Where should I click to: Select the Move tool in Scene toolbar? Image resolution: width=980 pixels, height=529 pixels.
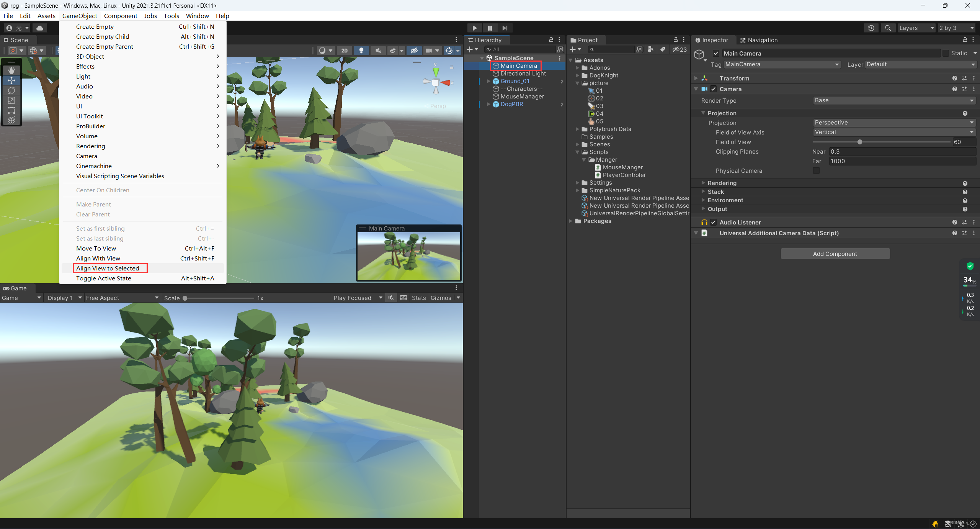click(11, 80)
